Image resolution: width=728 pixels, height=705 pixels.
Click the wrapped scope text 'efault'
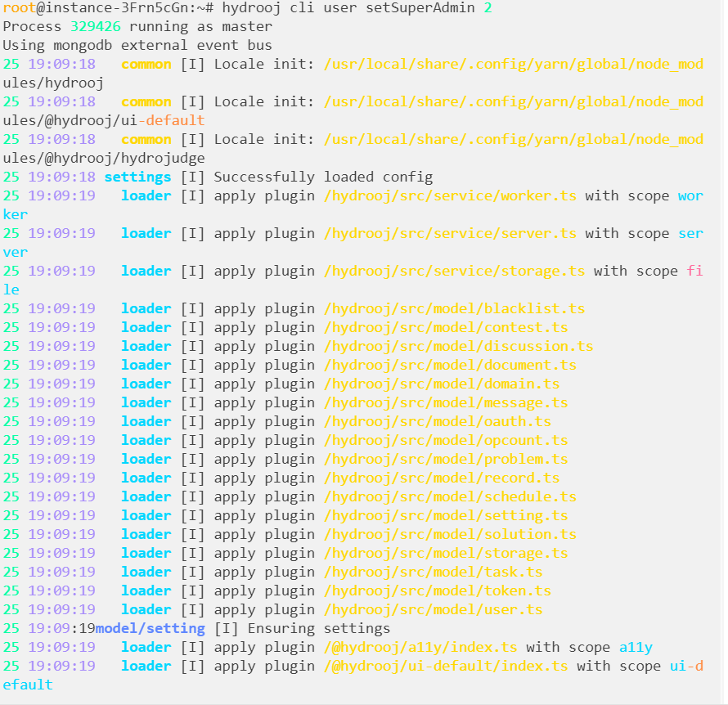pyautogui.click(x=28, y=685)
